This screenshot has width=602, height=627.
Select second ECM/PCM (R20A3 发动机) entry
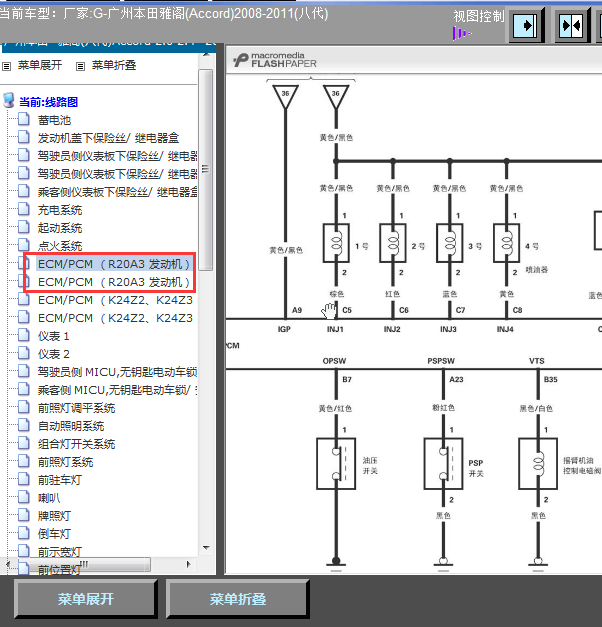[114, 282]
